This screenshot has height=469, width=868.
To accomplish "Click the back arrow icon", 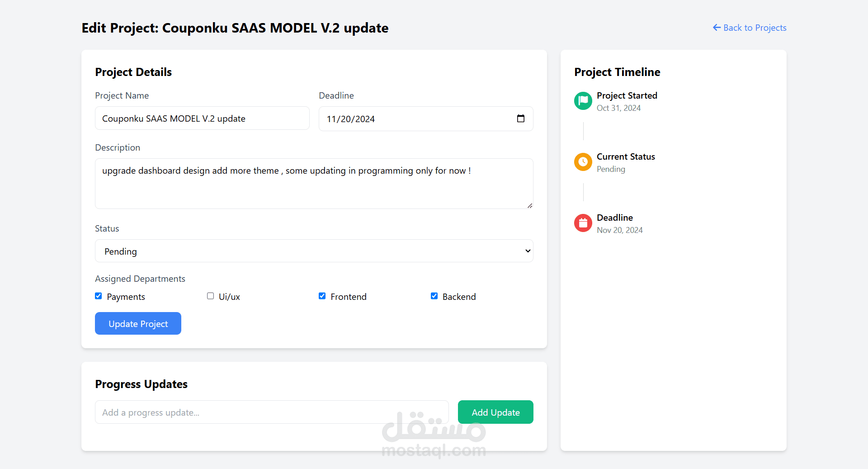I will 717,28.
